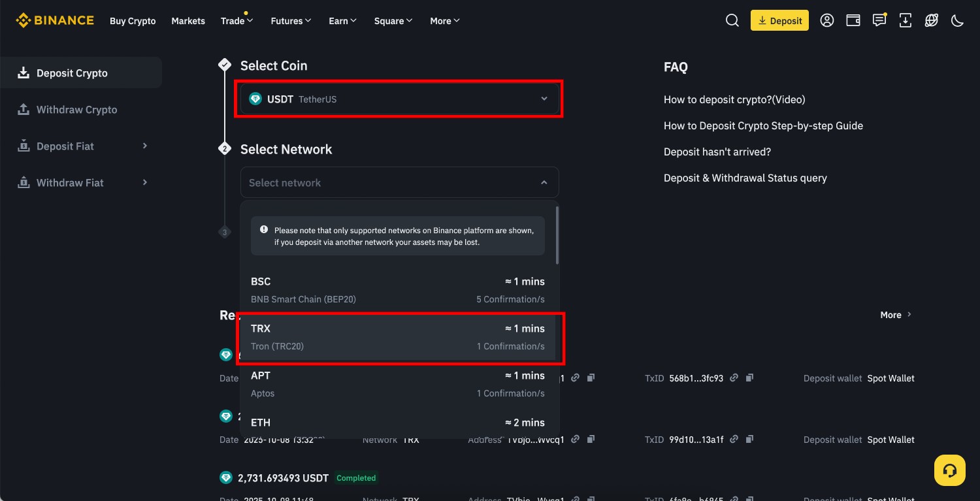Open How to deposit crypto video link

click(734, 99)
